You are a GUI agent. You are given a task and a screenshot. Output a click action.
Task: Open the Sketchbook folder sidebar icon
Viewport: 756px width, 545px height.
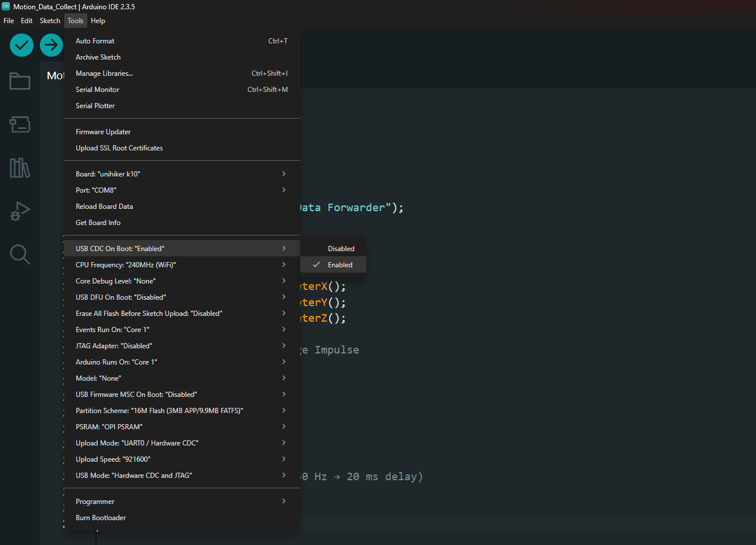(20, 81)
